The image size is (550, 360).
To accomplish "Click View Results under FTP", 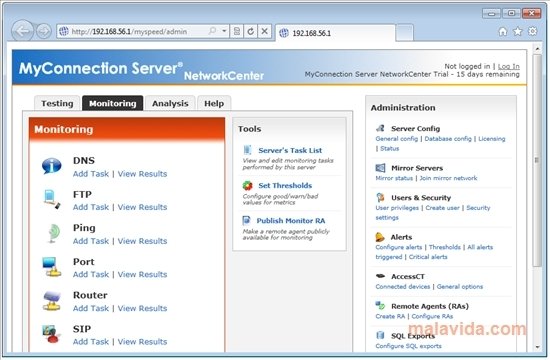I will click(x=142, y=207).
